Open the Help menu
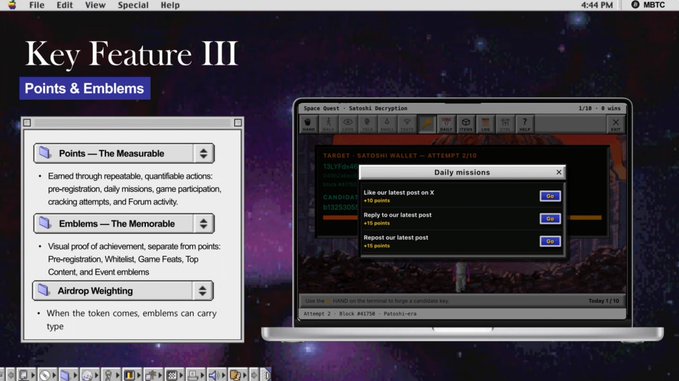 pos(170,5)
